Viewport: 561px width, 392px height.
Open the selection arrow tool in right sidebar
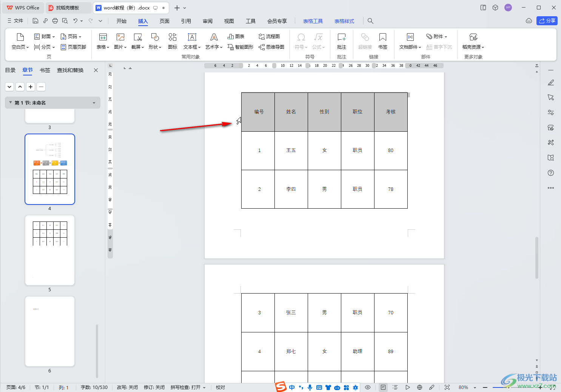click(x=551, y=97)
